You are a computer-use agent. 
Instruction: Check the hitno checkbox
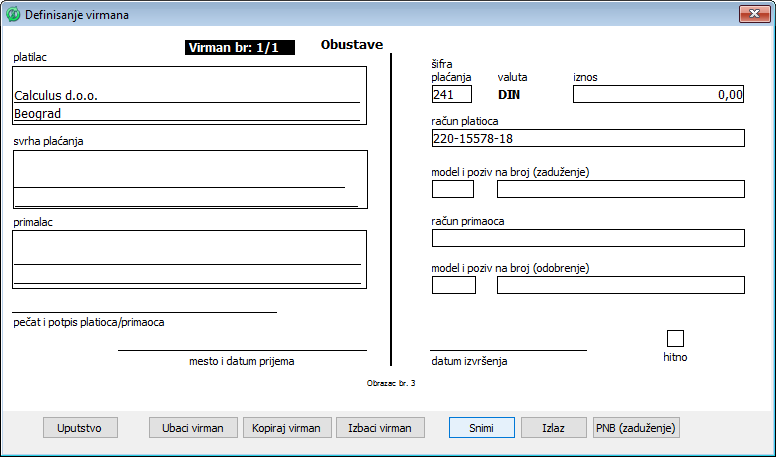pos(675,338)
